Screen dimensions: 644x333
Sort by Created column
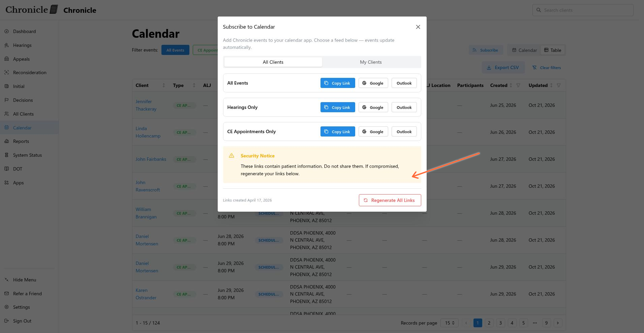coord(511,85)
